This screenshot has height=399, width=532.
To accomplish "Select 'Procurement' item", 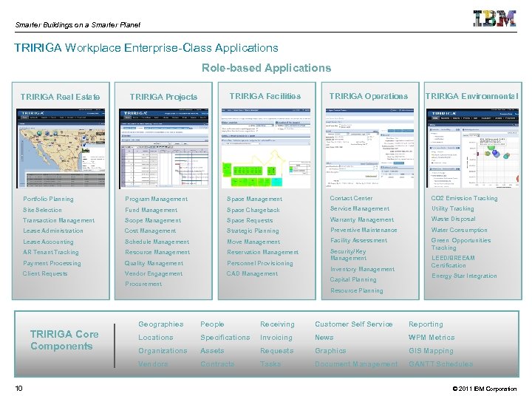I will 143,284.
